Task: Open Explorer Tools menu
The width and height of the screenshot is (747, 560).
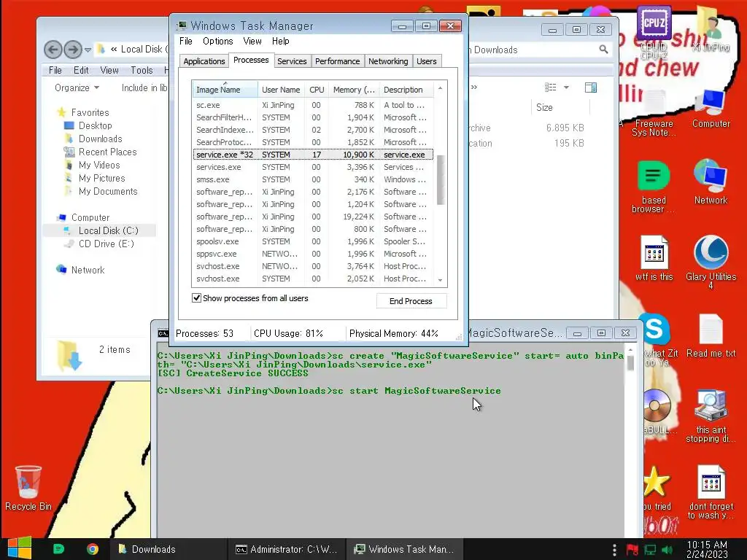Action: [142, 70]
